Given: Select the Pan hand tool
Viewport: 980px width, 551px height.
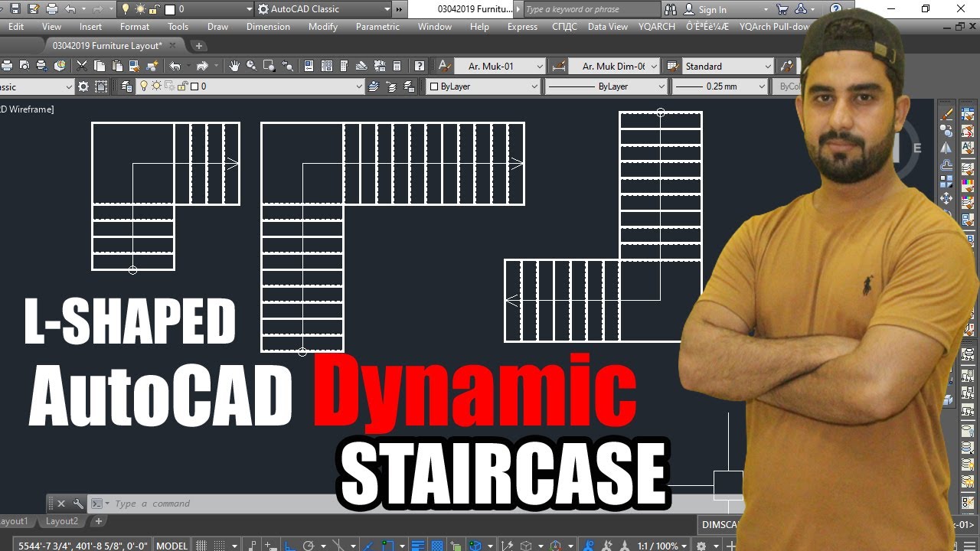Looking at the screenshot, I should click(234, 67).
